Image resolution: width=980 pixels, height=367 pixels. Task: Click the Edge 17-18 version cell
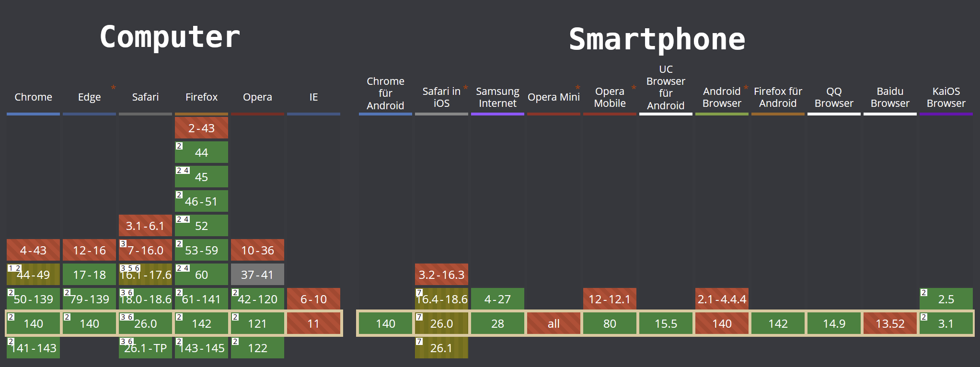point(89,275)
